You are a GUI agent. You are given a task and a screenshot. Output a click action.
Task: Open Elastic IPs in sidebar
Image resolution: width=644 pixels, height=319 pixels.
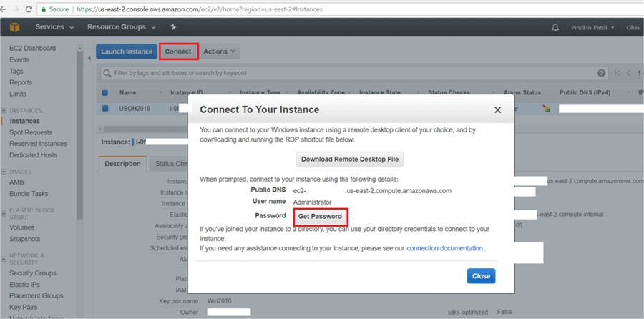click(24, 285)
